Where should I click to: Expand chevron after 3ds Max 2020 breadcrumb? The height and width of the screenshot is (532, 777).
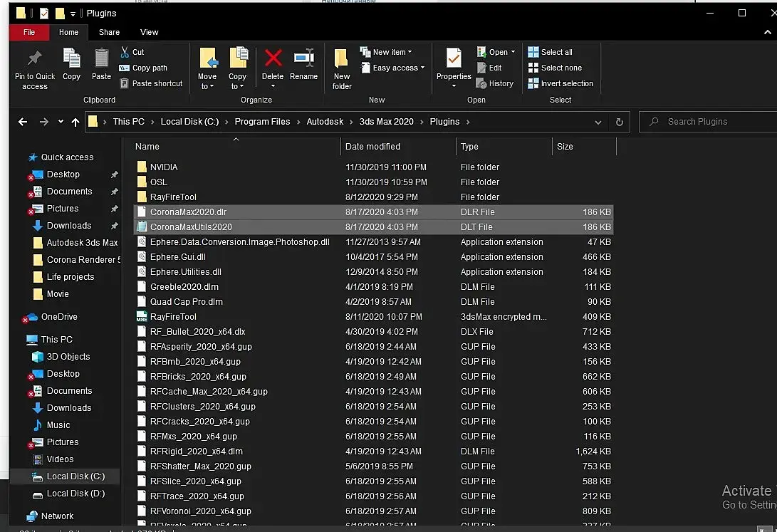pos(422,122)
